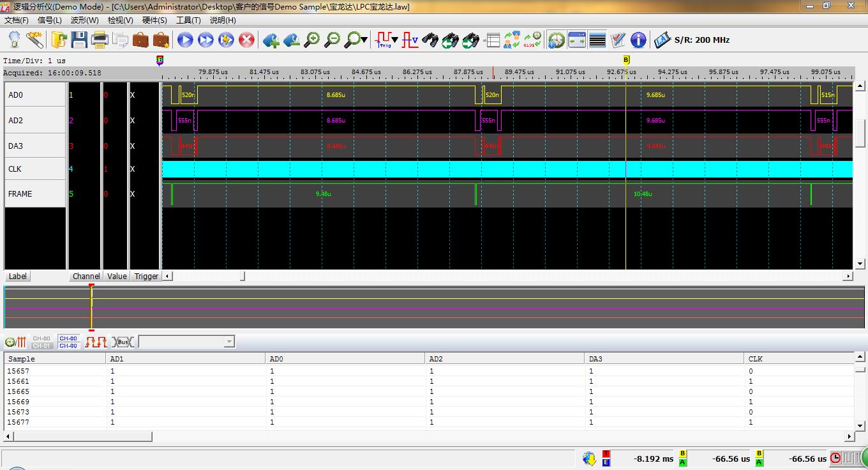This screenshot has height=470, width=868.
Task: Open the 波形(W) menu
Action: 84,20
